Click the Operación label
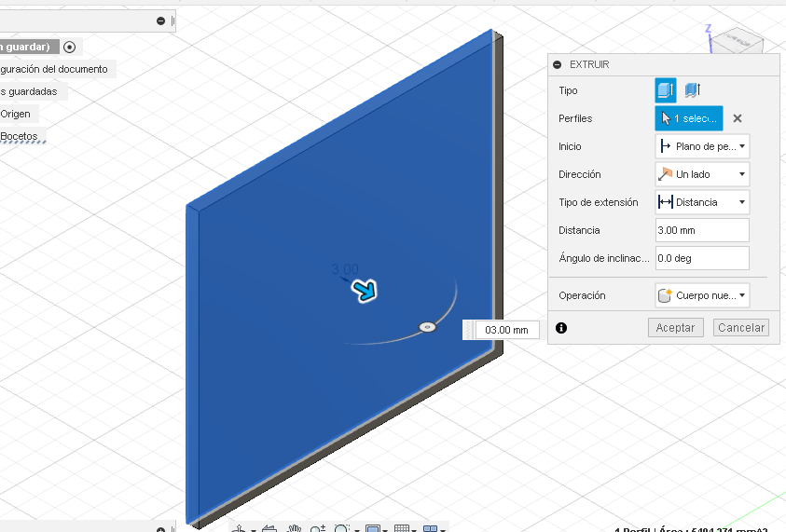Screen dimensions: 786x532 (582, 295)
